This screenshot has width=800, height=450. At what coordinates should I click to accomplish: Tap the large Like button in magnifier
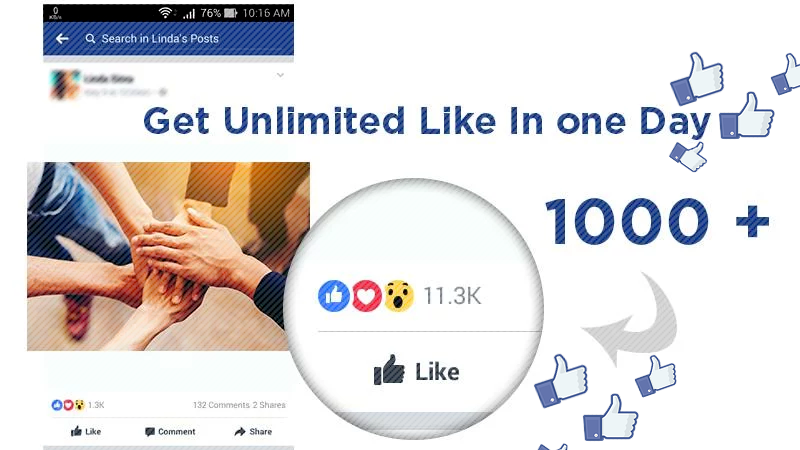[x=416, y=370]
